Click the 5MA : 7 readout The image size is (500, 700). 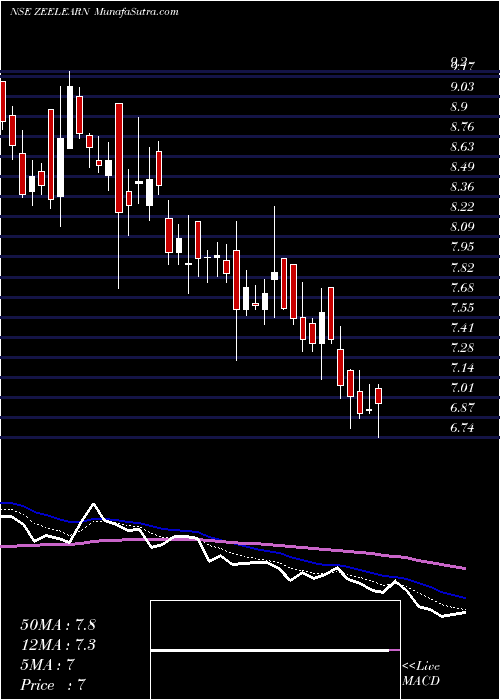click(x=47, y=665)
